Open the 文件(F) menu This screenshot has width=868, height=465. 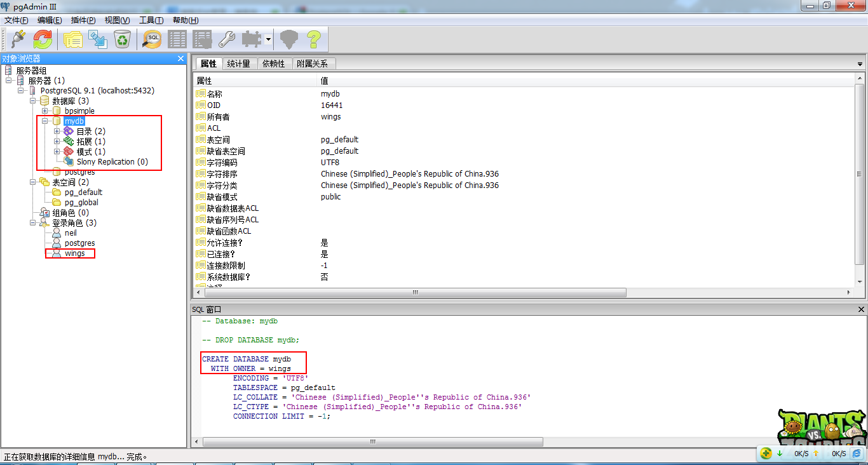coord(17,20)
